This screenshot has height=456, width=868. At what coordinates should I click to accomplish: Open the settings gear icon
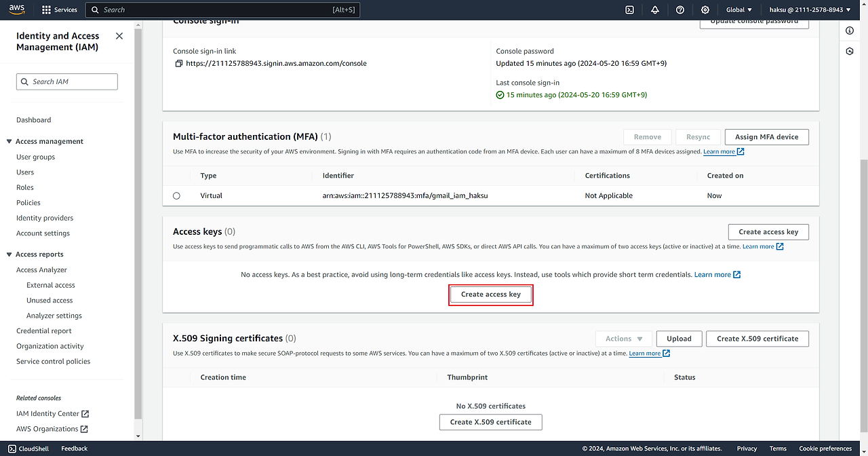[x=705, y=9]
